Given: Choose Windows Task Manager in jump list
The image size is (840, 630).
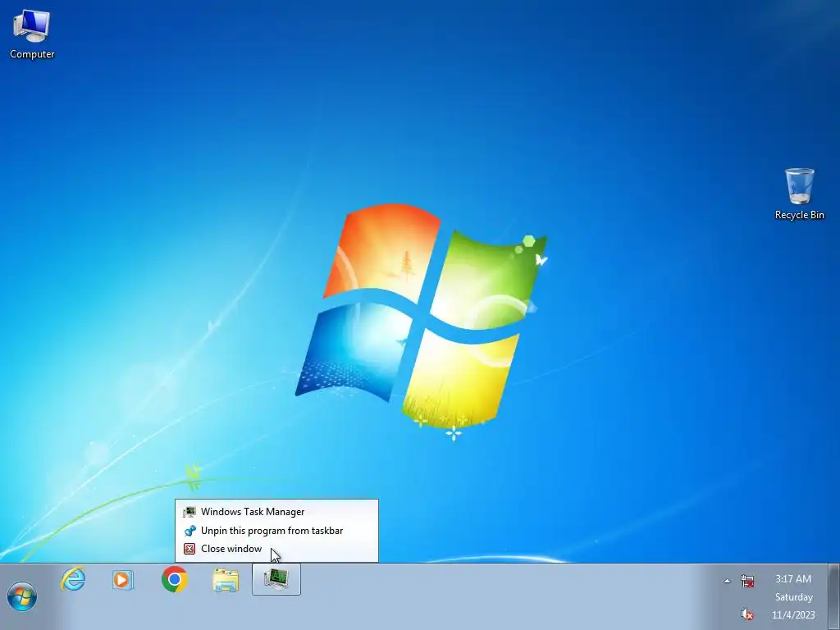Looking at the screenshot, I should [276, 512].
